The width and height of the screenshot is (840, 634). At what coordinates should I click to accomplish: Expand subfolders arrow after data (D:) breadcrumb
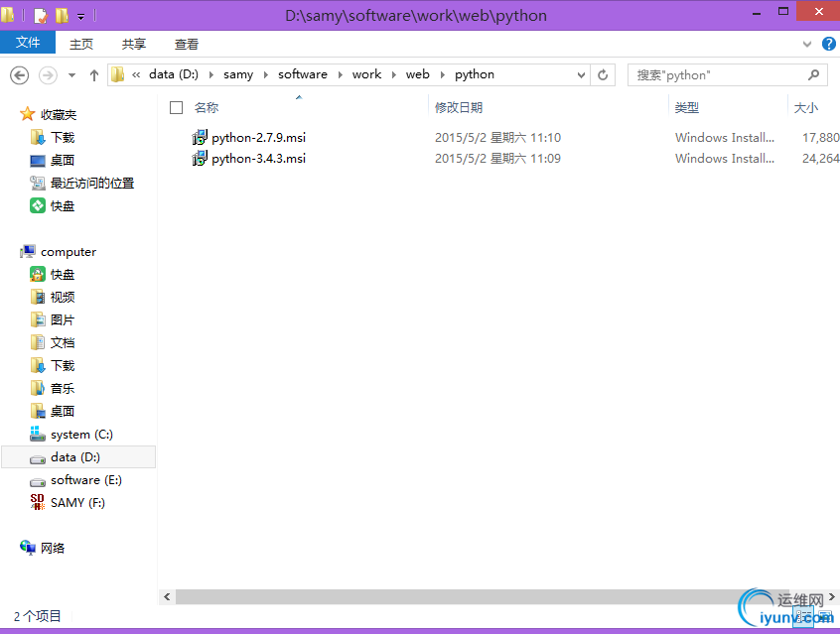[211, 75]
